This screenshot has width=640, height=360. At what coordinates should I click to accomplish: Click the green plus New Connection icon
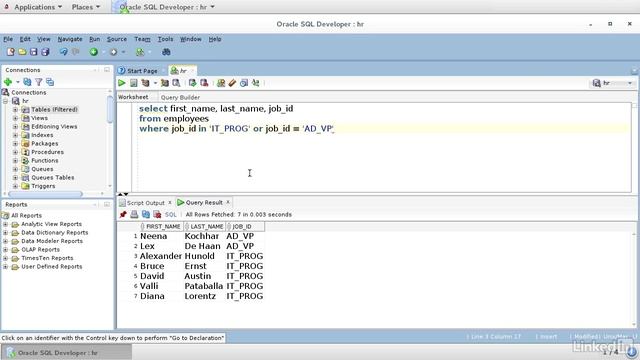[8, 82]
